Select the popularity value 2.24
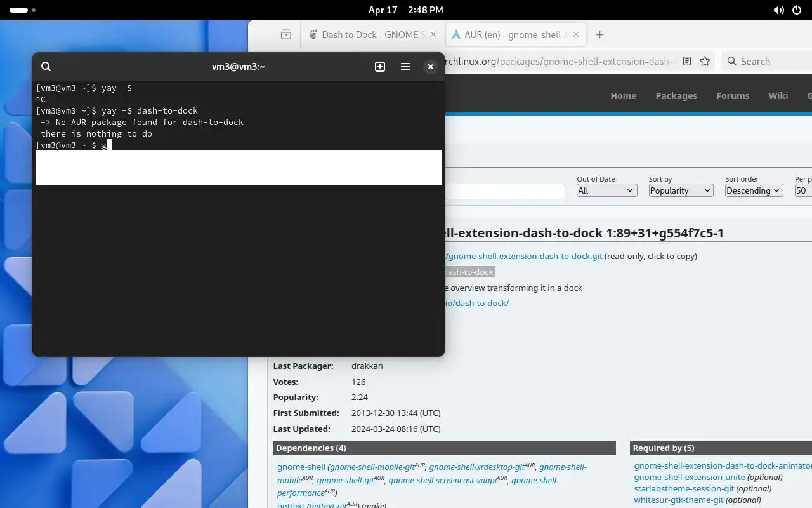 (360, 397)
